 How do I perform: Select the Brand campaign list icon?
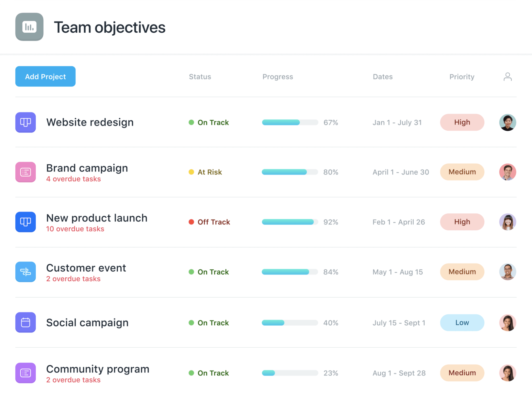pyautogui.click(x=25, y=172)
